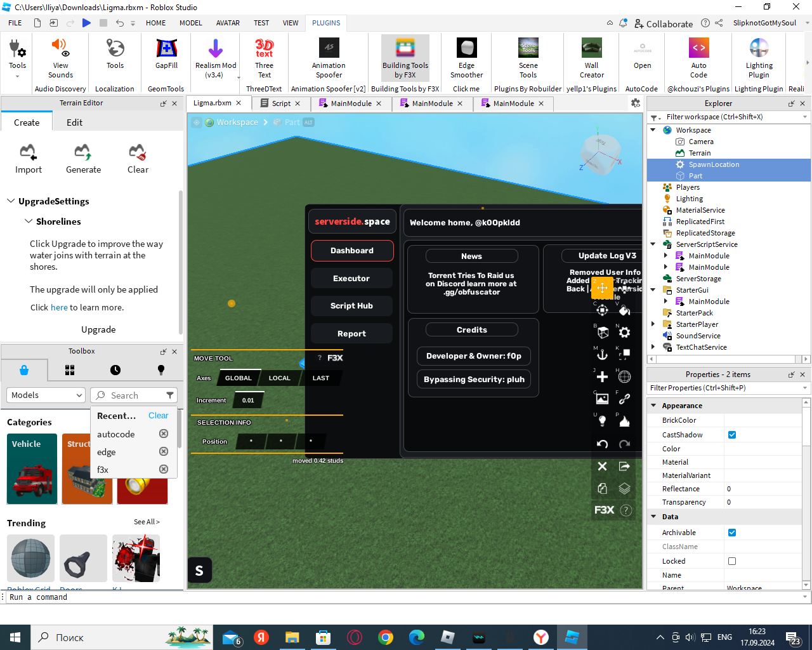Image resolution: width=812 pixels, height=650 pixels.
Task: Collapse the Data properties section
Action: [653, 517]
